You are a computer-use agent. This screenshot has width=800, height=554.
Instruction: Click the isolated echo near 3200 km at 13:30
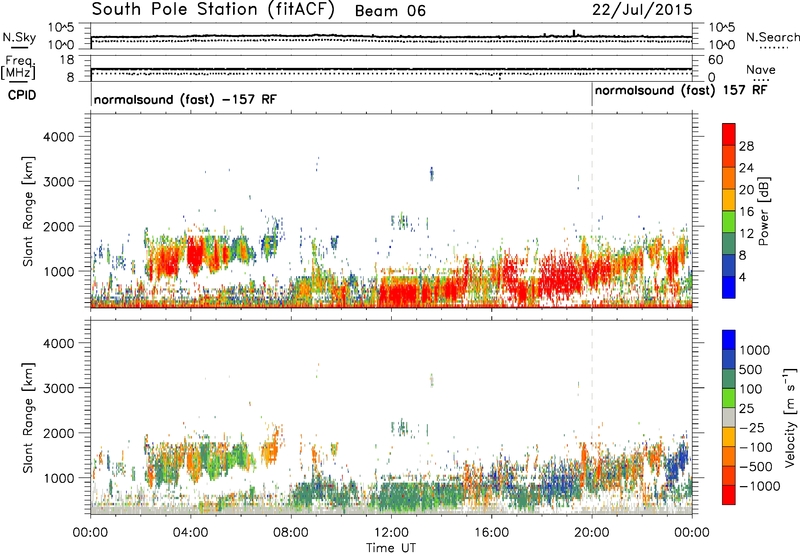click(x=432, y=174)
